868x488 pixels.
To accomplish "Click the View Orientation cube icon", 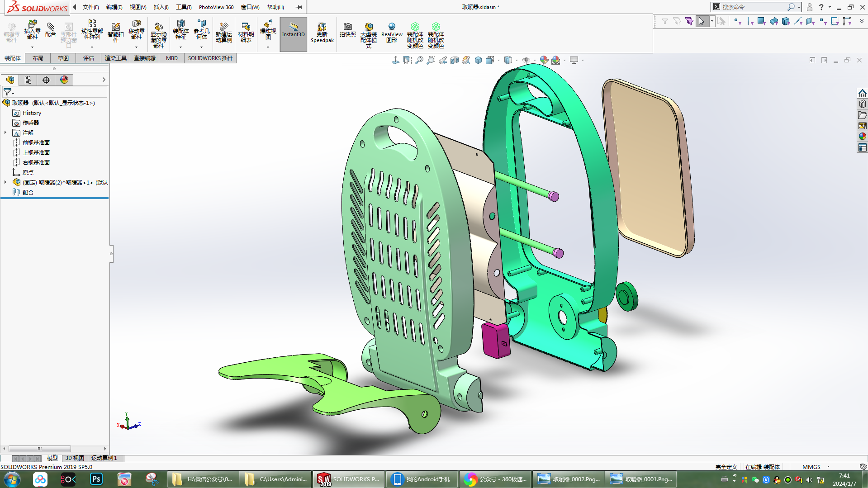I will [490, 60].
